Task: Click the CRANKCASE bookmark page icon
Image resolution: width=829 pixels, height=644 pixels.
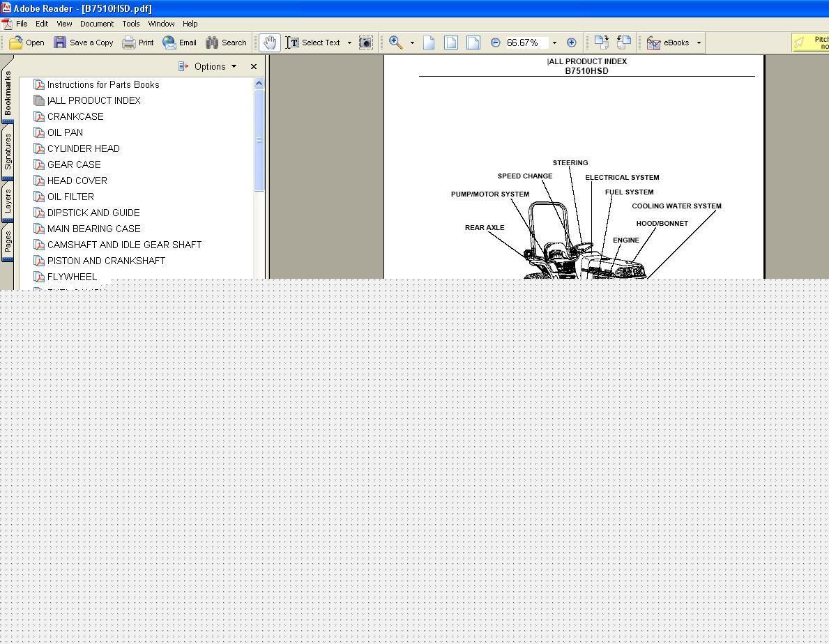Action: click(x=38, y=117)
